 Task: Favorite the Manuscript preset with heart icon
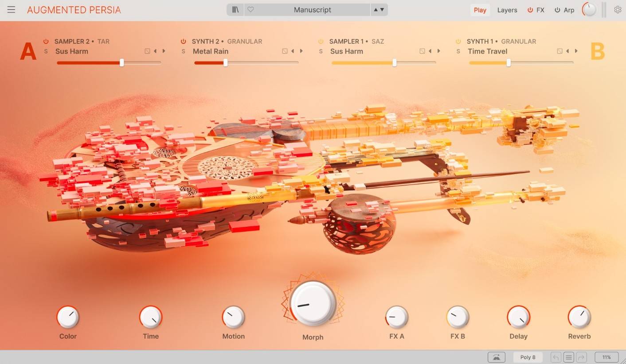[x=250, y=10]
